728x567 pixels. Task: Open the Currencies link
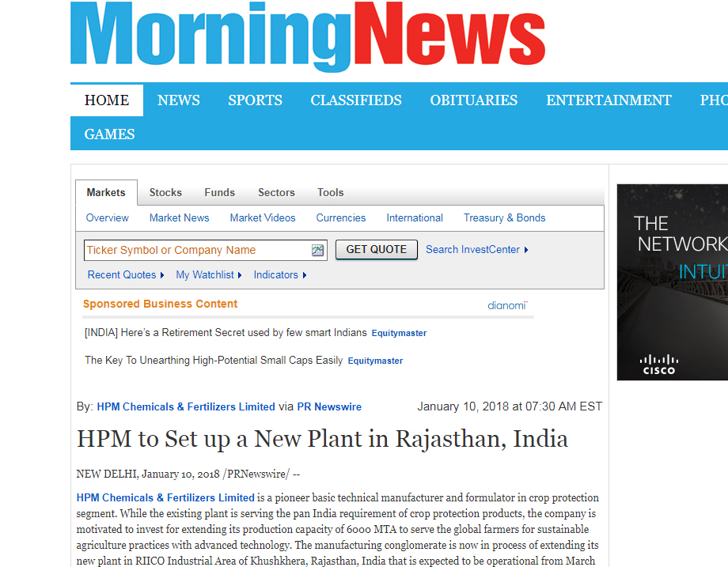coord(341,218)
